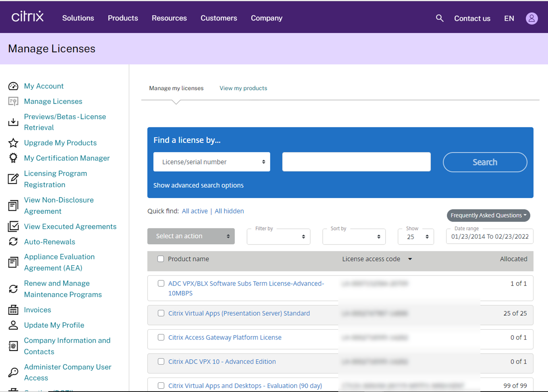Check the Citrix Access Gateway Platform License row

pyautogui.click(x=161, y=338)
